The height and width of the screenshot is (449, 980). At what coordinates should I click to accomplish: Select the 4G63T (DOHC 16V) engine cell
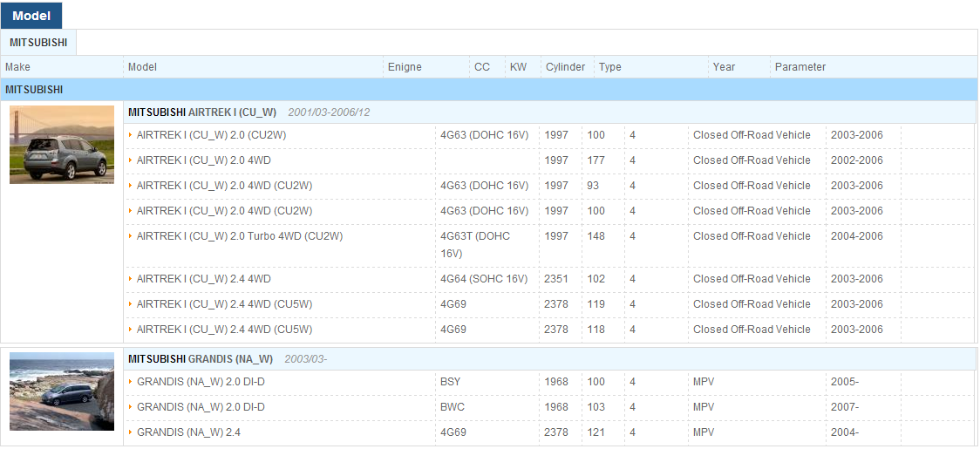coord(475,245)
